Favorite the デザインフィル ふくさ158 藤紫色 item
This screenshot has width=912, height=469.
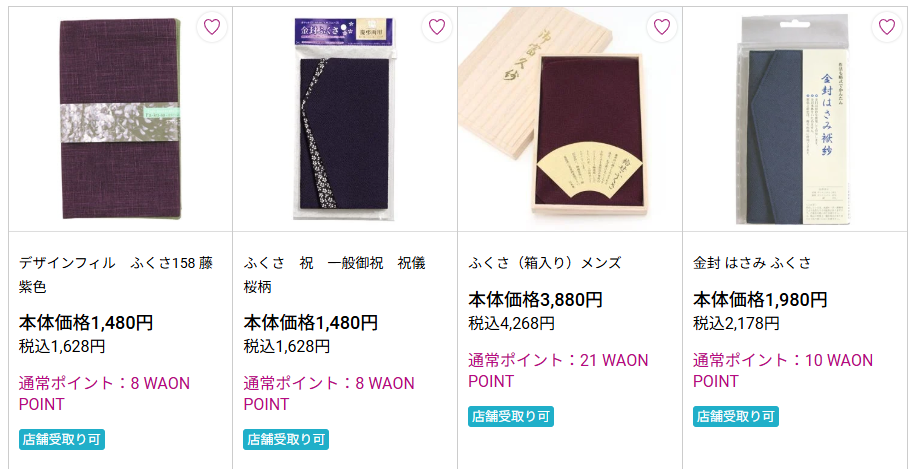click(x=212, y=27)
